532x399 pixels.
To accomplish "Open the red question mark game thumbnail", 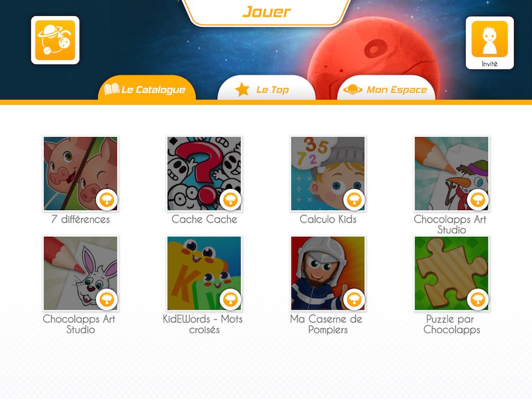I will pos(204,174).
